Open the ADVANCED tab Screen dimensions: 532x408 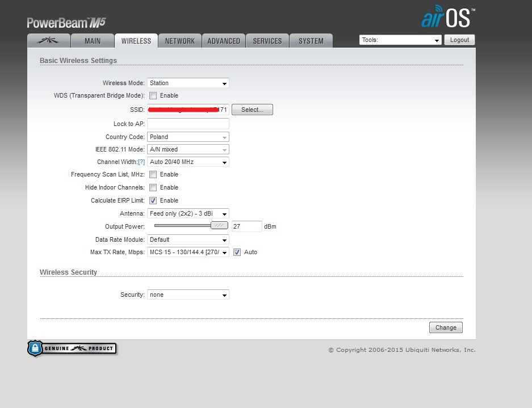[224, 41]
